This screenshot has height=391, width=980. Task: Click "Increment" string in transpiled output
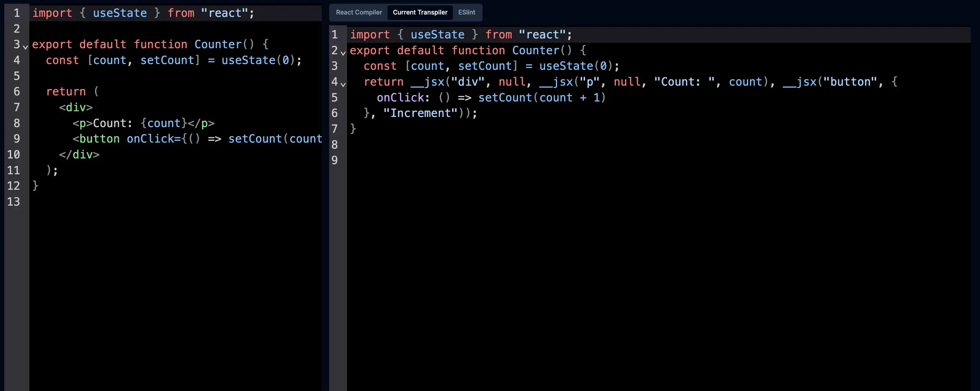[x=420, y=113]
